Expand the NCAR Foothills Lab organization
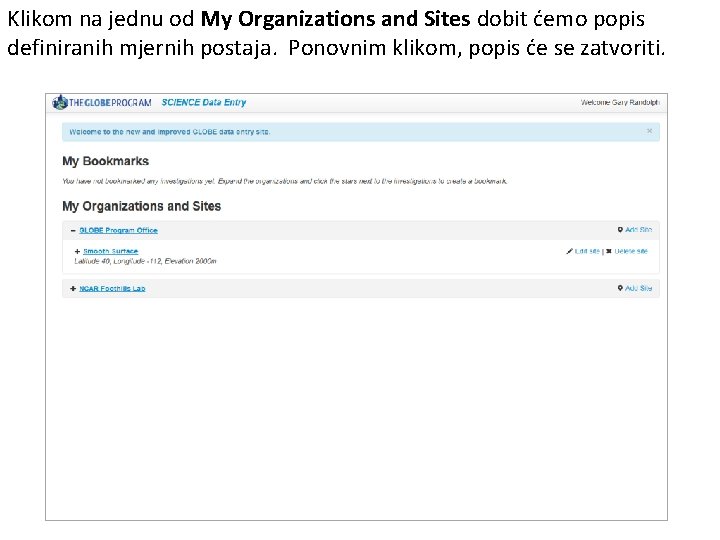The height and width of the screenshot is (540, 720). pyautogui.click(x=73, y=288)
